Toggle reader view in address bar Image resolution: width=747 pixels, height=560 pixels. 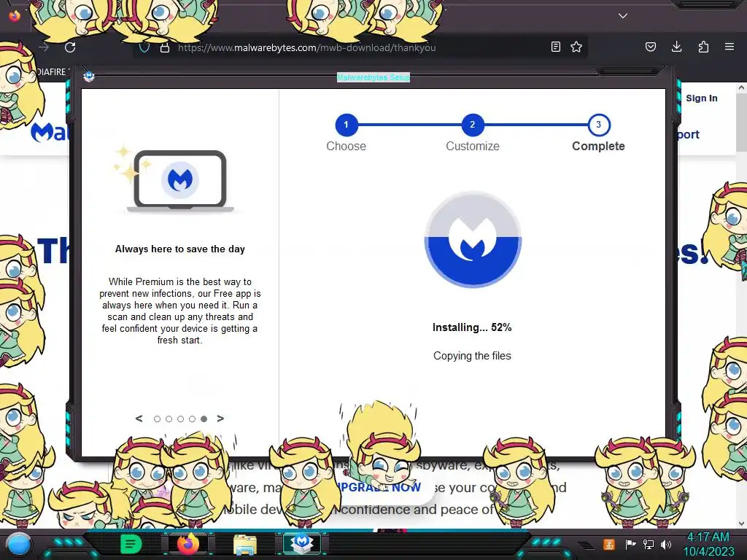click(555, 47)
